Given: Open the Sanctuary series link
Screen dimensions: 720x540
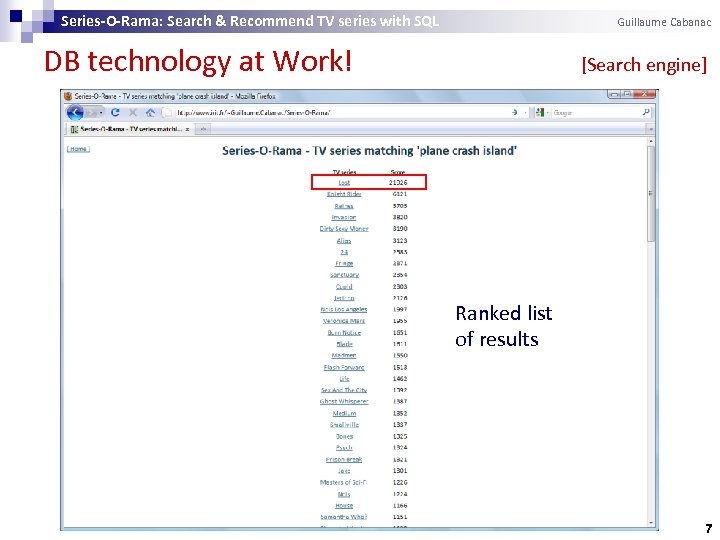Looking at the screenshot, I should click(x=344, y=275).
